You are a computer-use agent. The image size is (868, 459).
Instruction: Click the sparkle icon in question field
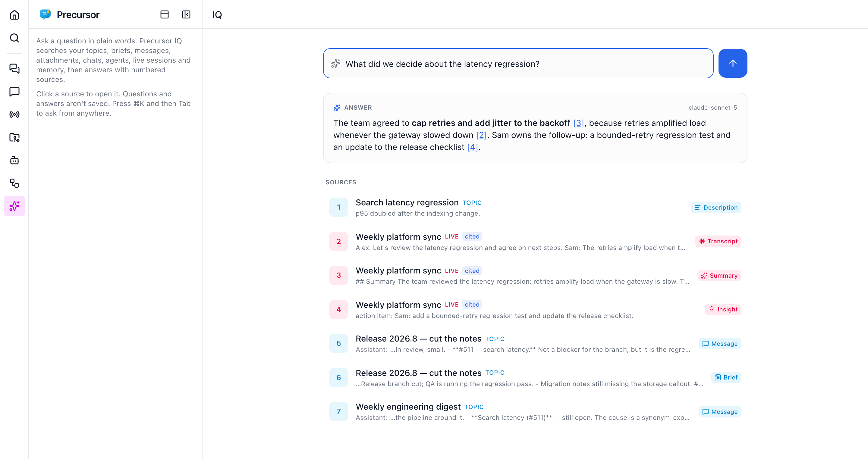tap(336, 63)
